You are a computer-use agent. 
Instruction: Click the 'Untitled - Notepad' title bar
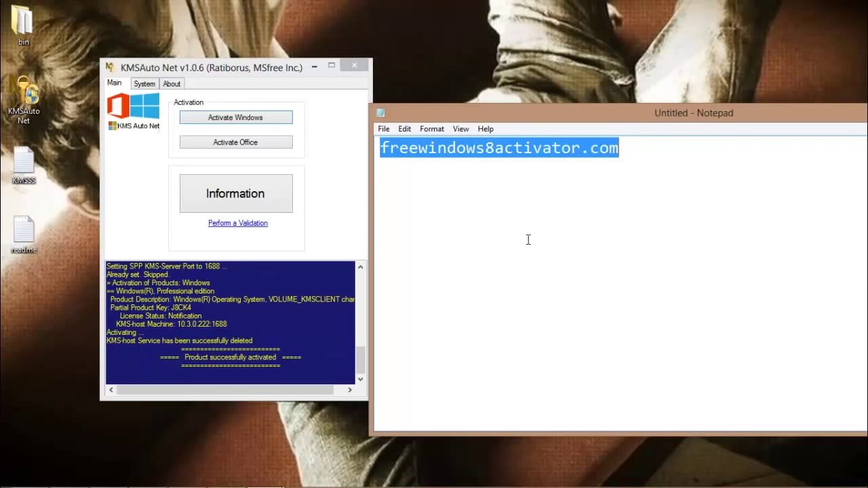click(x=694, y=113)
